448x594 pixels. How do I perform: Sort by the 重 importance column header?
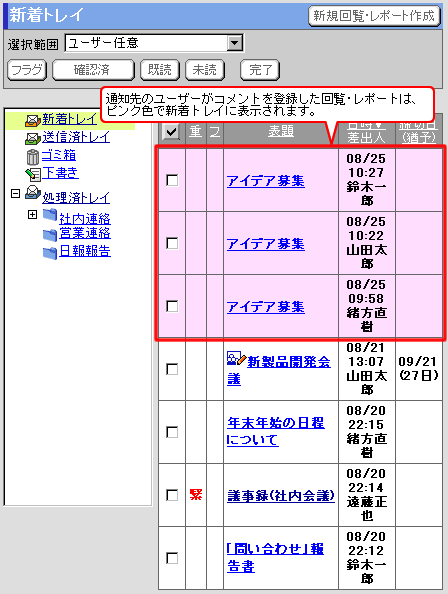click(x=196, y=131)
